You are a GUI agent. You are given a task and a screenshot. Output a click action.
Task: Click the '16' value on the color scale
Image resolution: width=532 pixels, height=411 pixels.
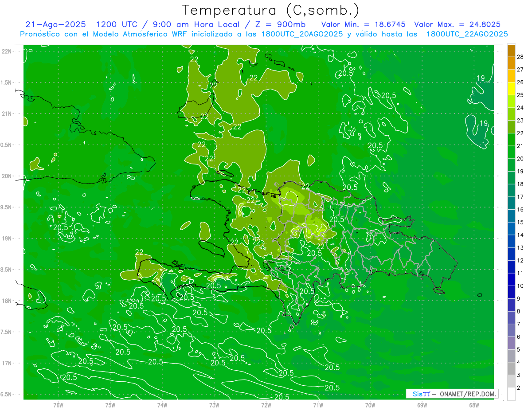[x=520, y=210]
